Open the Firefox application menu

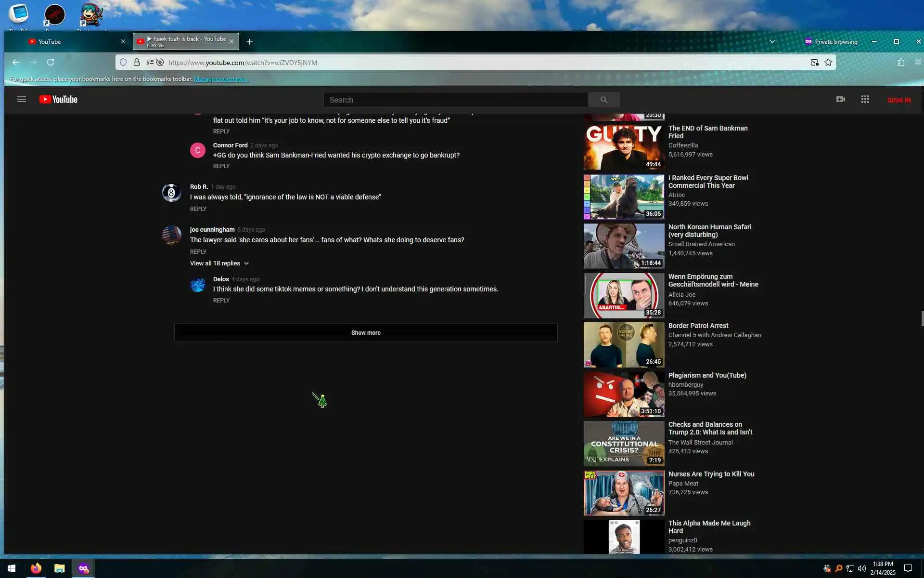(x=917, y=62)
